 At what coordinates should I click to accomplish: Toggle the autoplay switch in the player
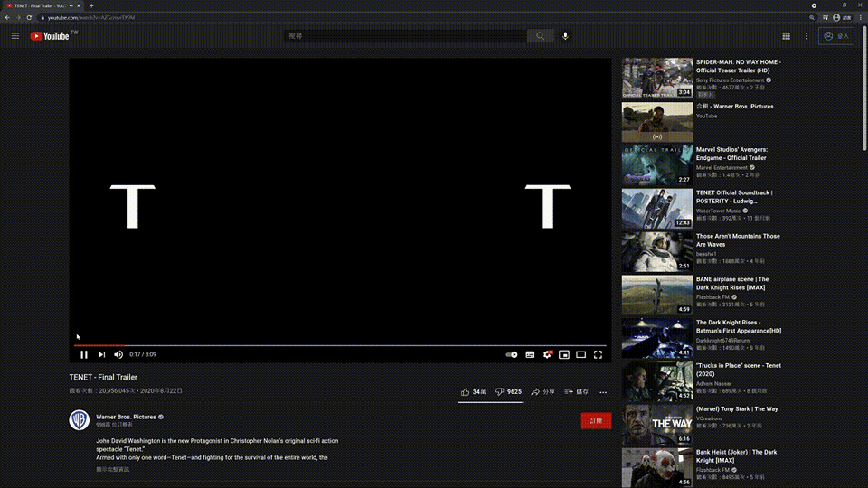(512, 354)
